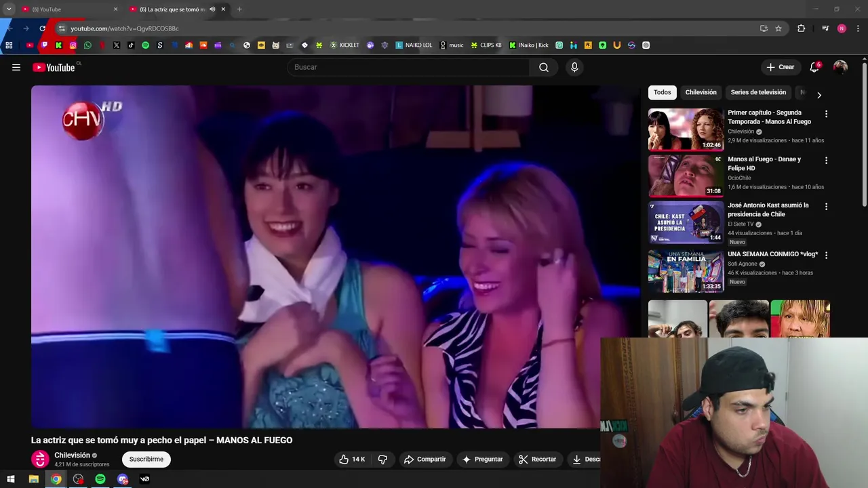
Task: Like the video with thumbs up
Action: click(352, 459)
